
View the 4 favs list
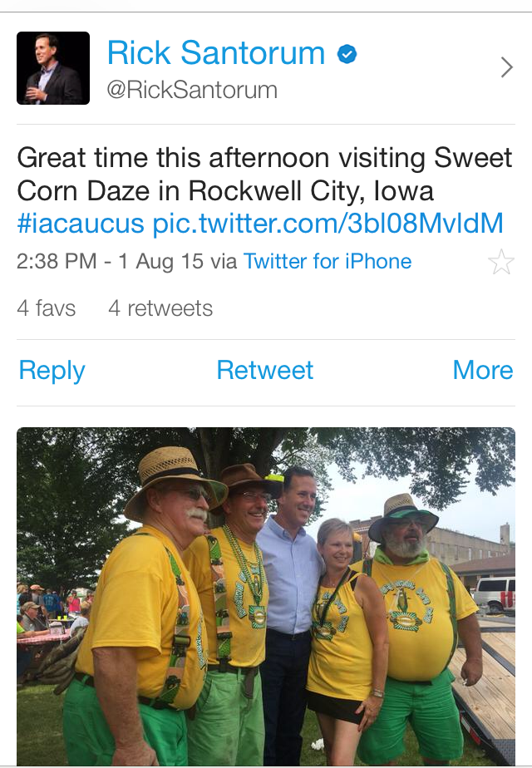(x=47, y=308)
